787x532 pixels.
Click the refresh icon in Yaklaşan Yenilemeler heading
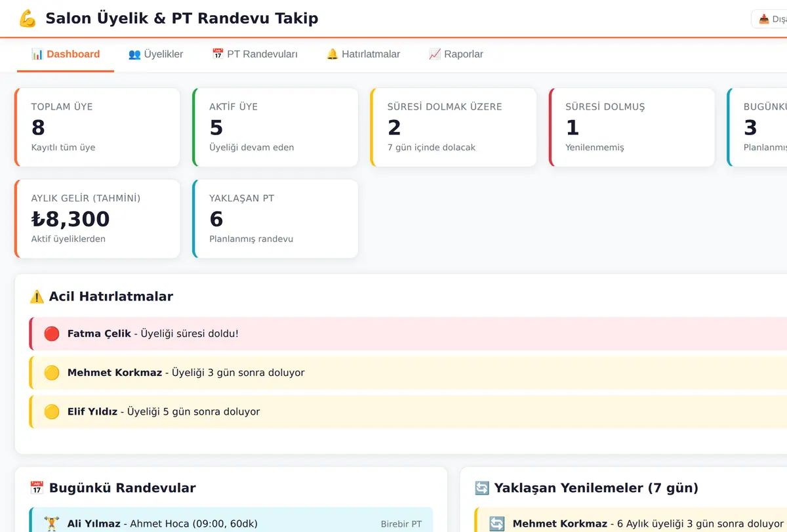pyautogui.click(x=482, y=488)
